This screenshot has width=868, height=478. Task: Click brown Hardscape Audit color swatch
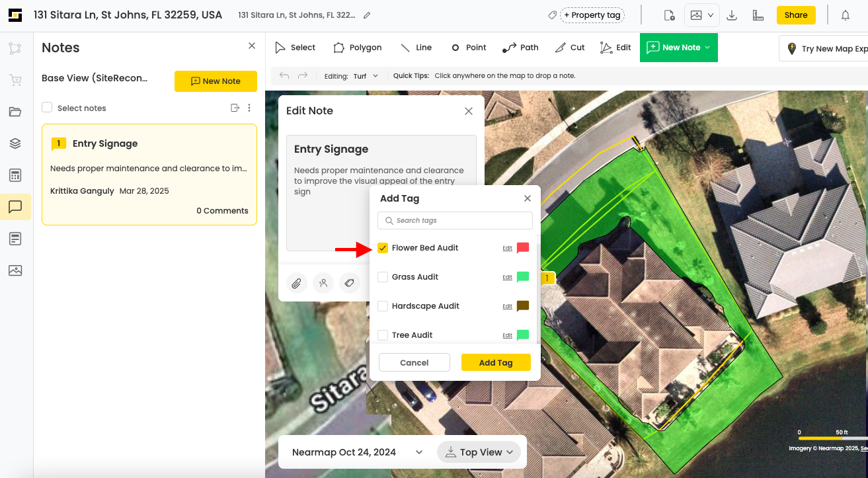point(523,306)
